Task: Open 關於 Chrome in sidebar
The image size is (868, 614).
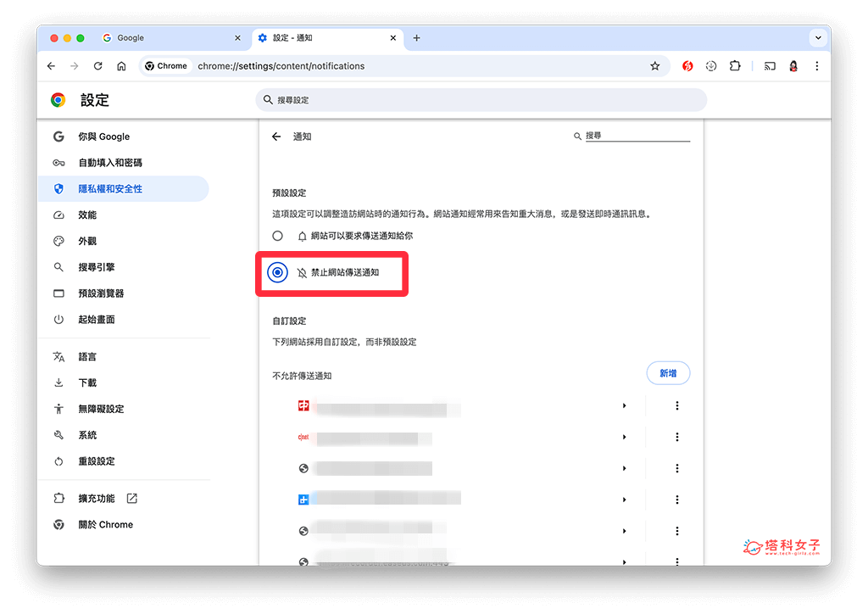Action: (x=124, y=524)
